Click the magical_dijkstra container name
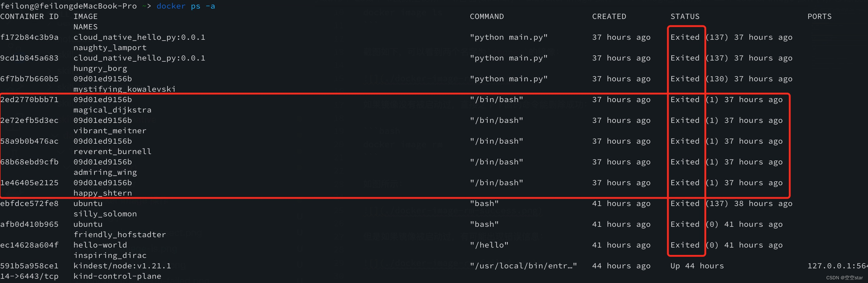Screen dimensions: 868x283 pos(112,110)
